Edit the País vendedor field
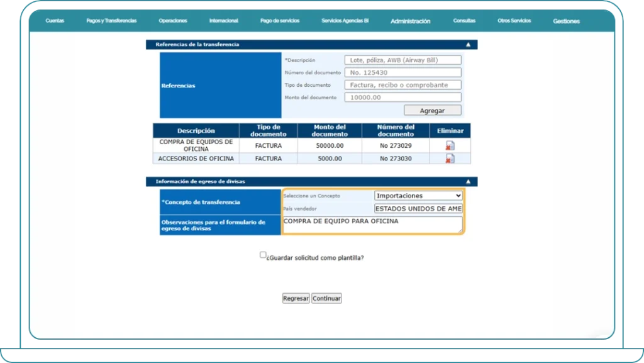644x363 pixels. [418, 208]
